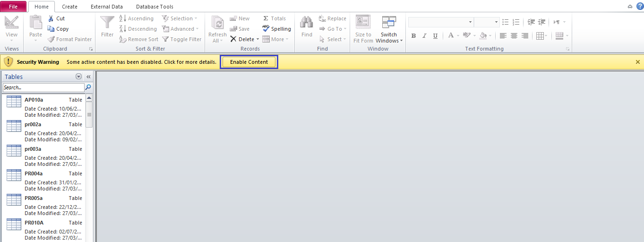This screenshot has height=242, width=644.
Task: Click the Microsoft Access Help icon
Action: pos(640,6)
